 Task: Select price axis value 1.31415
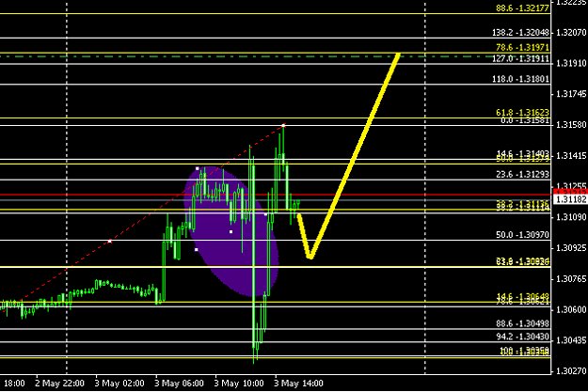[x=571, y=156]
